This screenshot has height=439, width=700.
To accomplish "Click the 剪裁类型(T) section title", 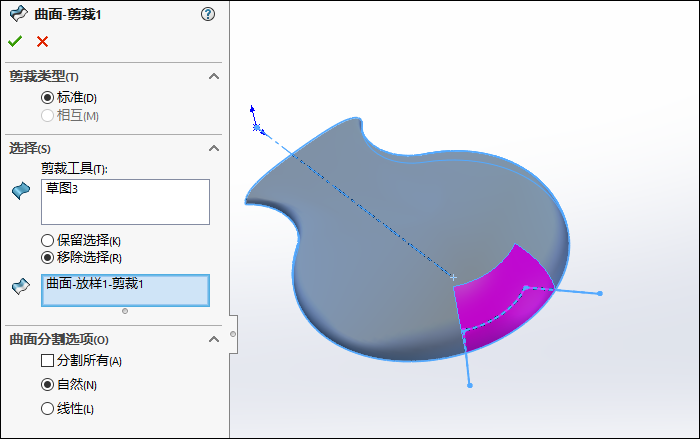I will click(44, 76).
